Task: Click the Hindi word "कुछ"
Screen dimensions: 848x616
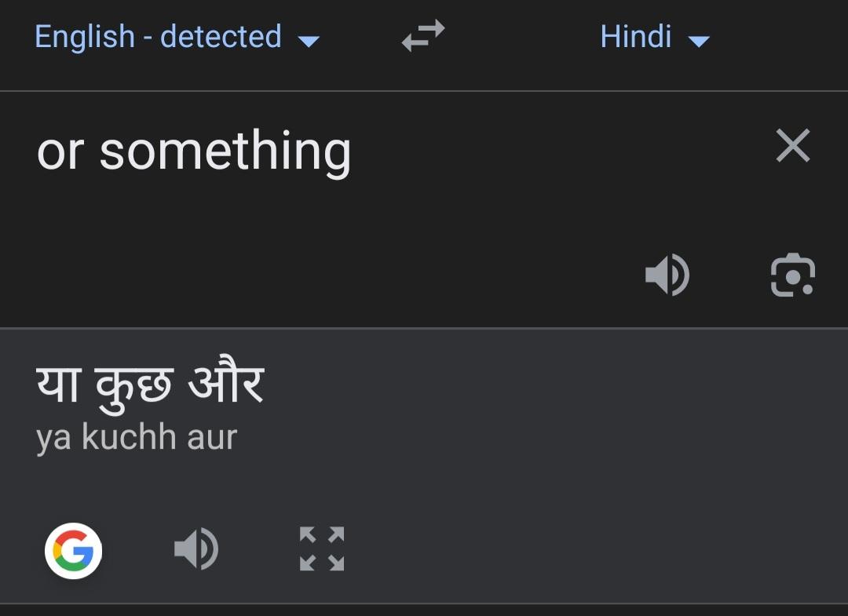Action: 133,386
